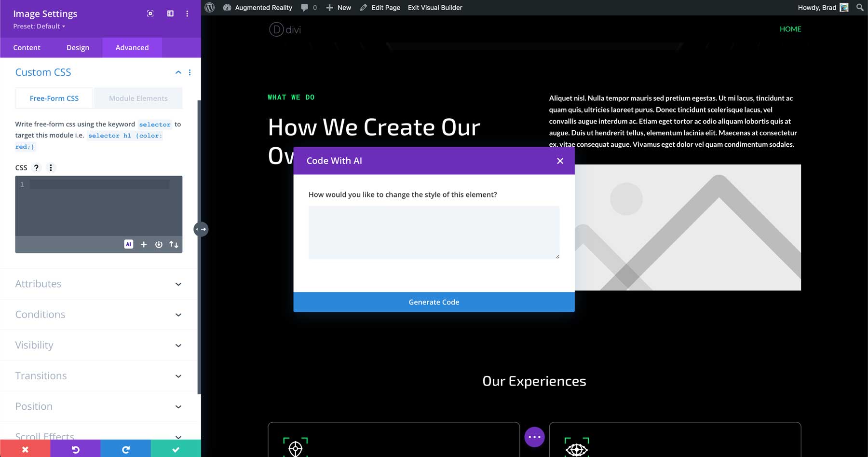Click the import/export arrows icon in CSS editor

pyautogui.click(x=174, y=245)
